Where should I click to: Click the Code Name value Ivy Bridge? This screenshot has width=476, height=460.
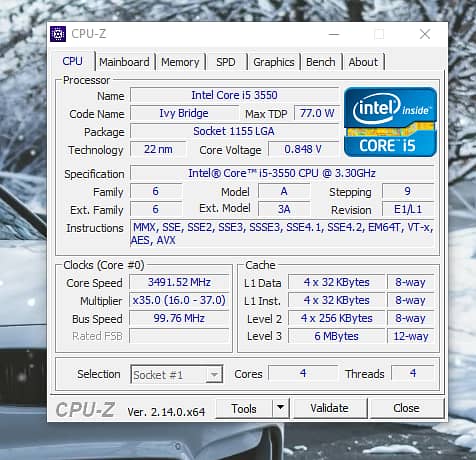(184, 113)
